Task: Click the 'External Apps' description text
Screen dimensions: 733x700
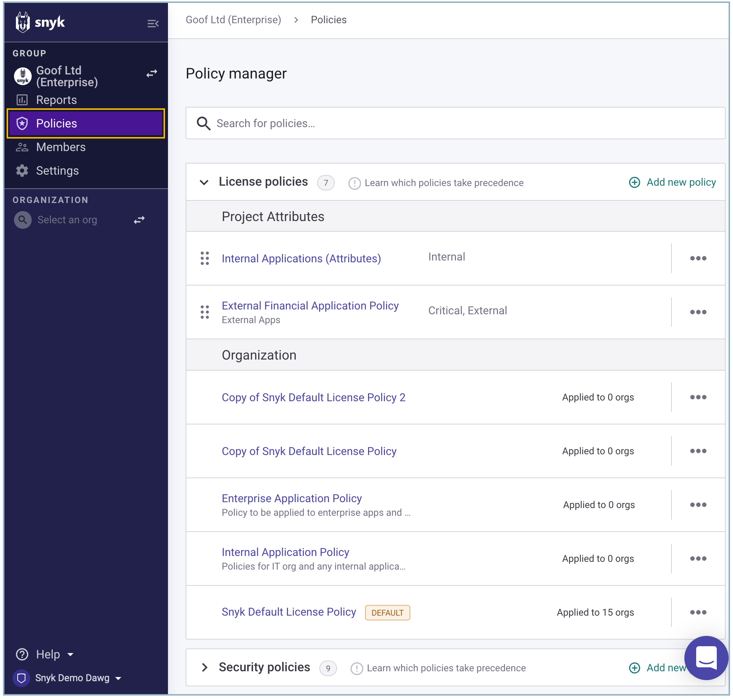Action: [x=251, y=320]
